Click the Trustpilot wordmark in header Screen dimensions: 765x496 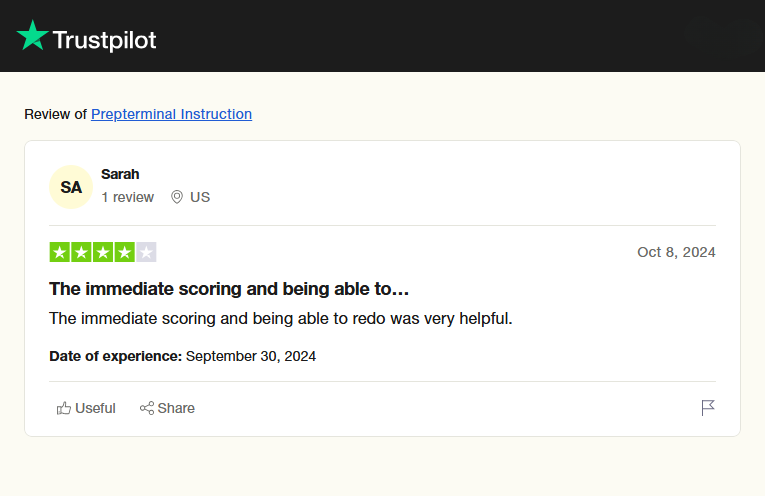tap(104, 40)
